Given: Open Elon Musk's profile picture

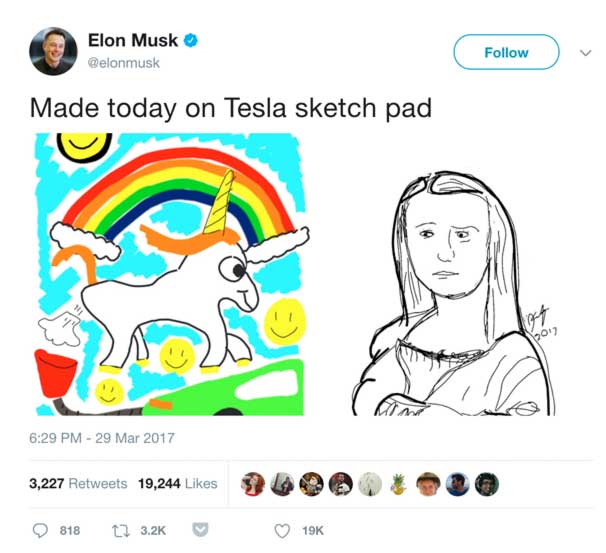Looking at the screenshot, I should pos(53,51).
